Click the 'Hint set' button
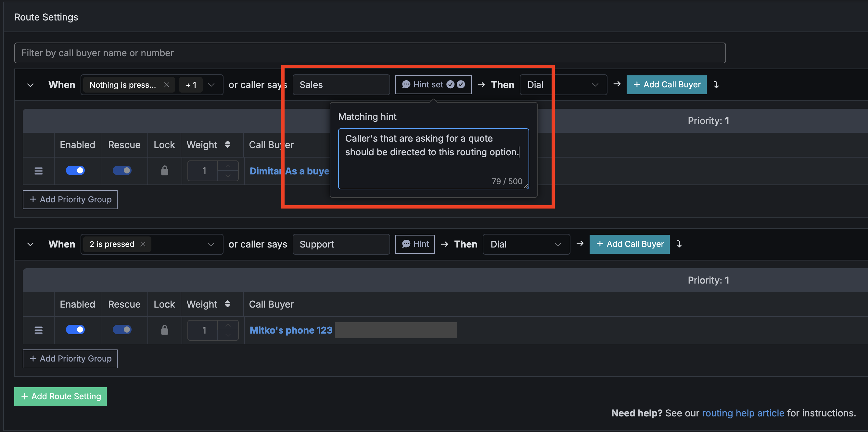The width and height of the screenshot is (868, 432). [433, 84]
